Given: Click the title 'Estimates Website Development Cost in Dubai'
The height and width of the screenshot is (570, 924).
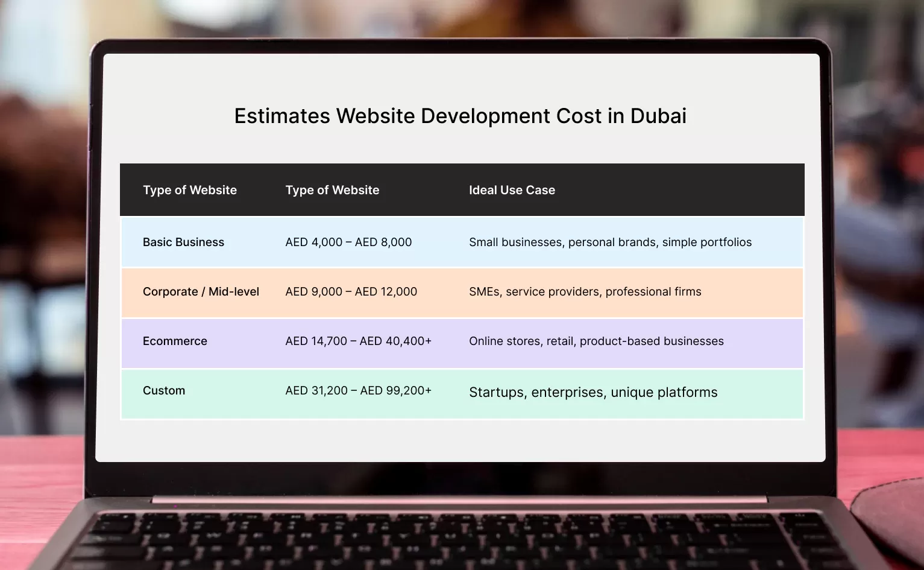Looking at the screenshot, I should [x=460, y=116].
